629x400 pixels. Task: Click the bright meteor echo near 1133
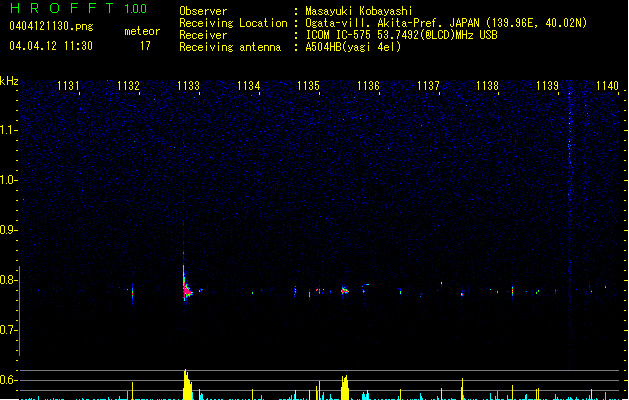pos(187,290)
